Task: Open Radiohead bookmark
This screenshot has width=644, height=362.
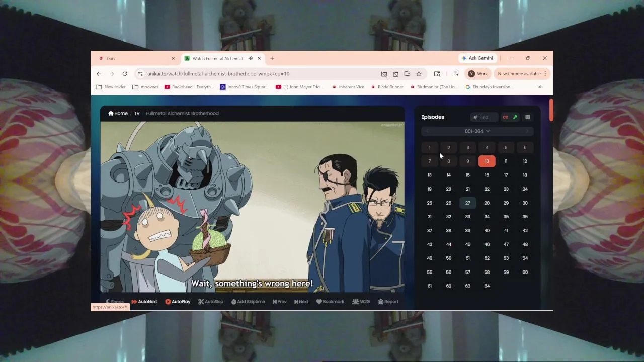Action: [189, 87]
